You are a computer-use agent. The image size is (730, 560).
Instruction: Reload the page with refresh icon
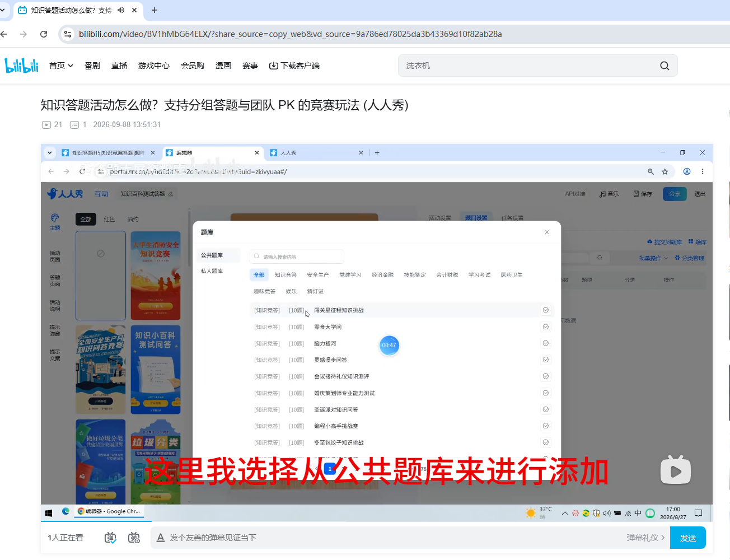tap(44, 34)
